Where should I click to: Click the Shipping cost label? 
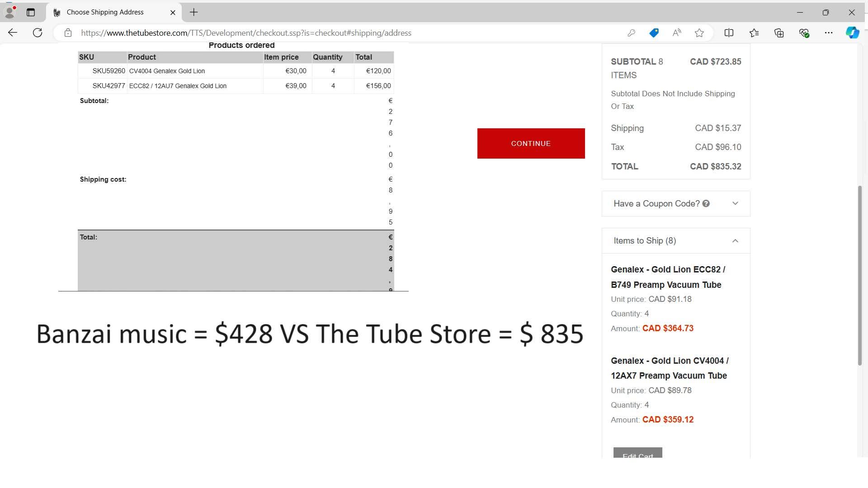click(103, 179)
